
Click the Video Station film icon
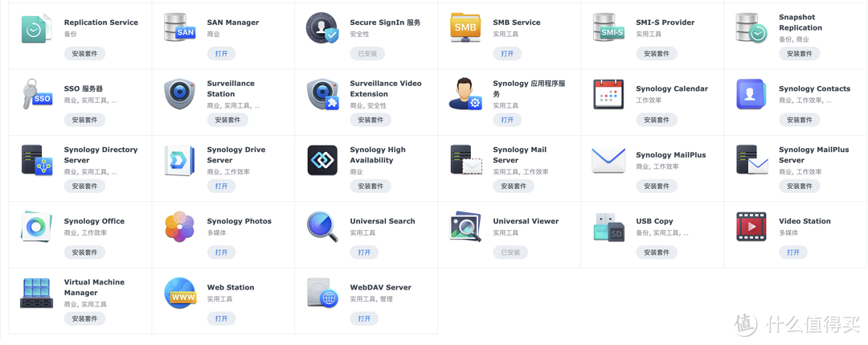click(x=751, y=227)
